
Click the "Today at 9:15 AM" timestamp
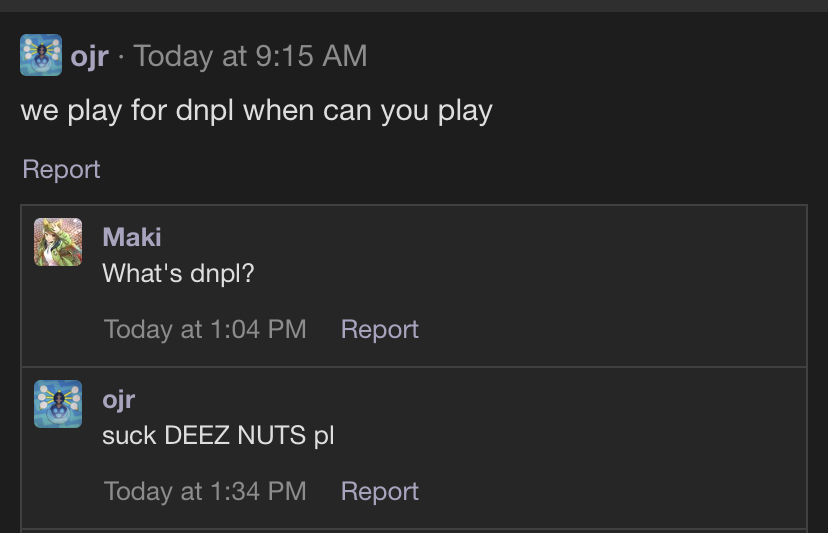[250, 56]
